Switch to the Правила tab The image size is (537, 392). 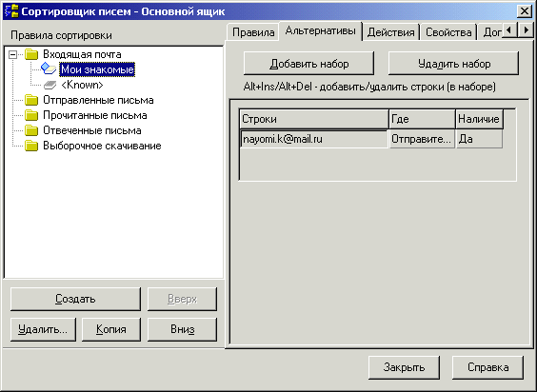[253, 32]
